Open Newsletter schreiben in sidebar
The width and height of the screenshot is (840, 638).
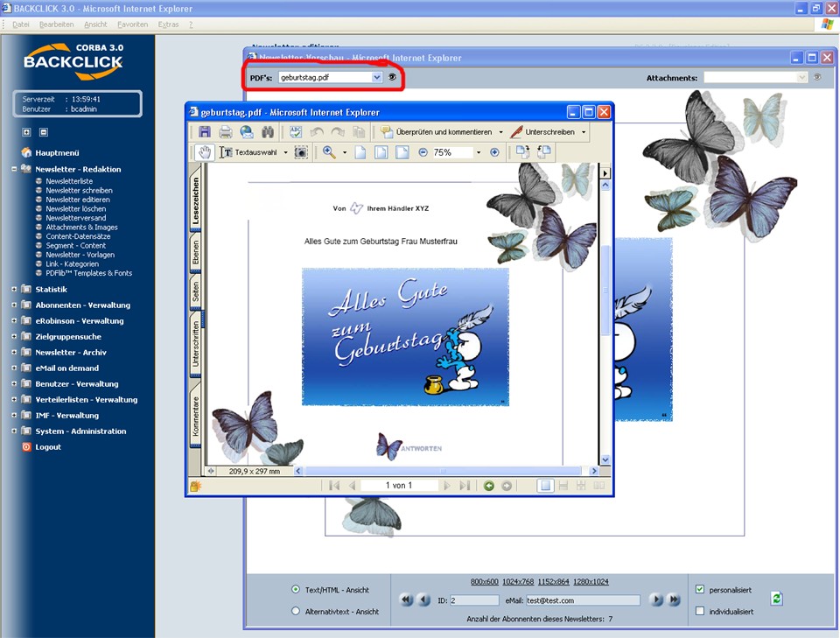[x=79, y=190]
